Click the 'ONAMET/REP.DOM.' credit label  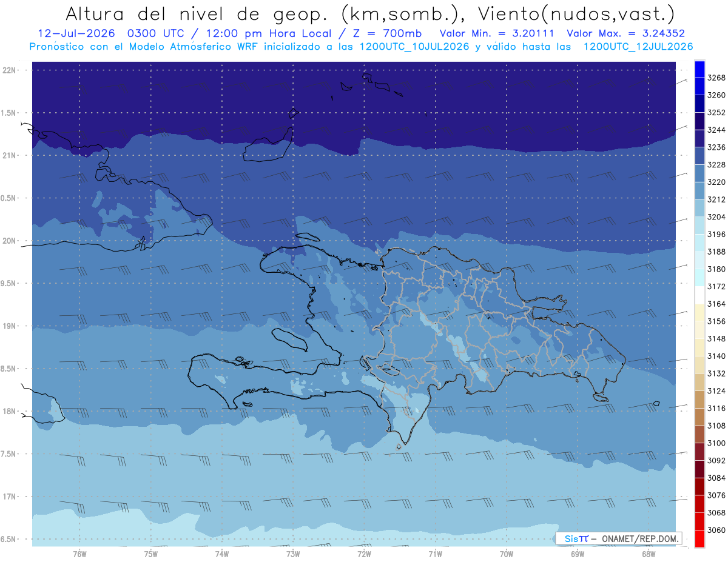640,538
